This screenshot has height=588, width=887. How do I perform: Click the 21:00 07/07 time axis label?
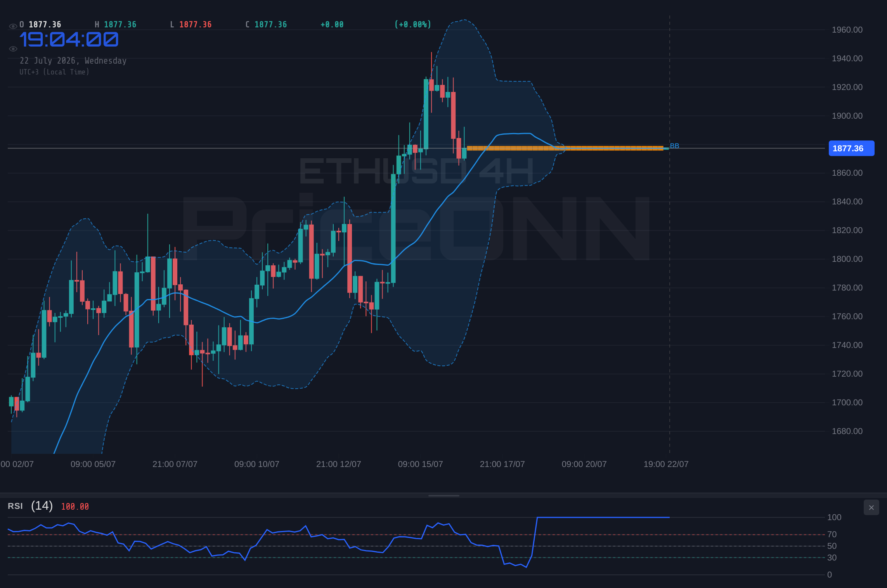pyautogui.click(x=175, y=464)
